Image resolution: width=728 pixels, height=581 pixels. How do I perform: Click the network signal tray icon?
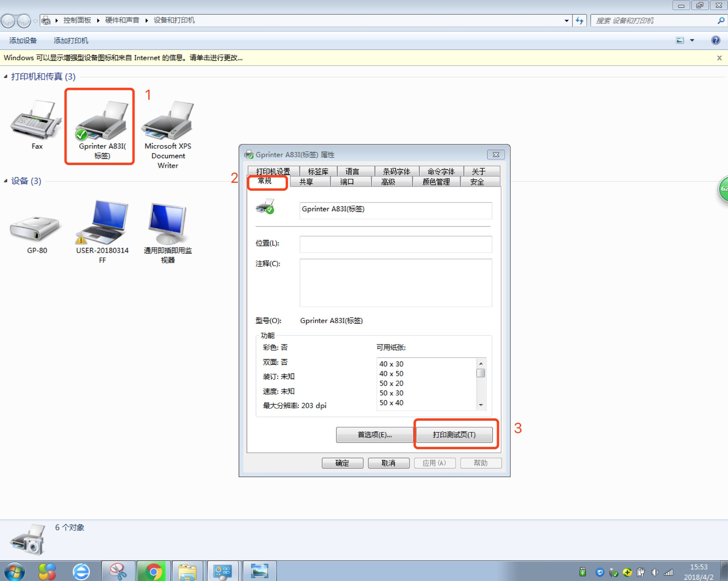pyautogui.click(x=668, y=572)
